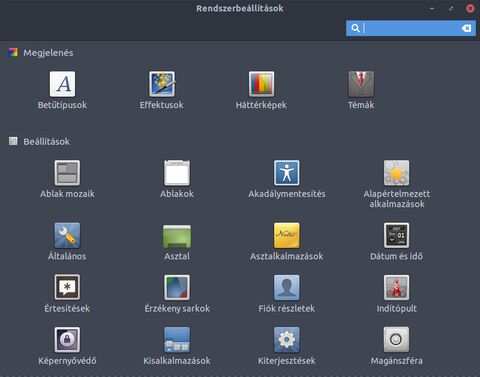Viewport: 480px width, 377px height.
Task: Click the Háttérképek label
Action: pos(261,105)
